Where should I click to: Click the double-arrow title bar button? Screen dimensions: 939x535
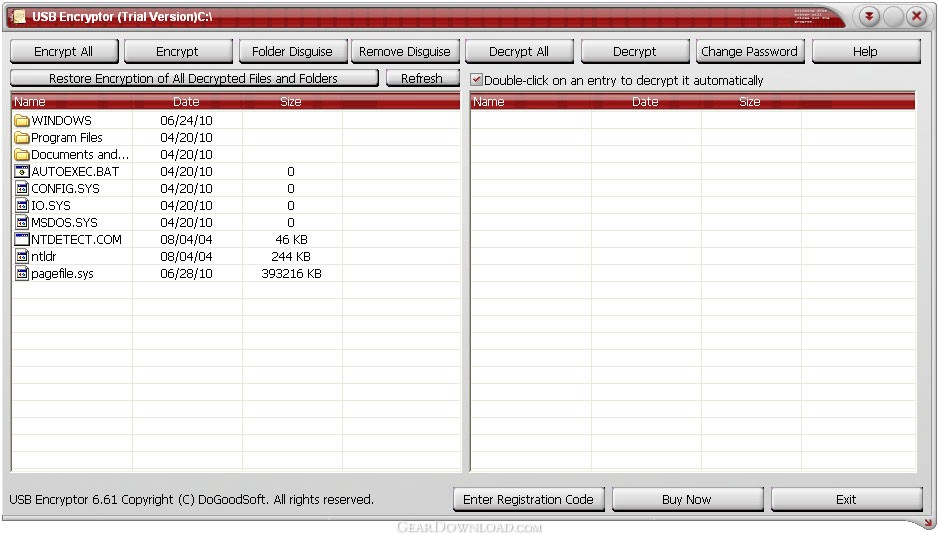click(x=868, y=17)
